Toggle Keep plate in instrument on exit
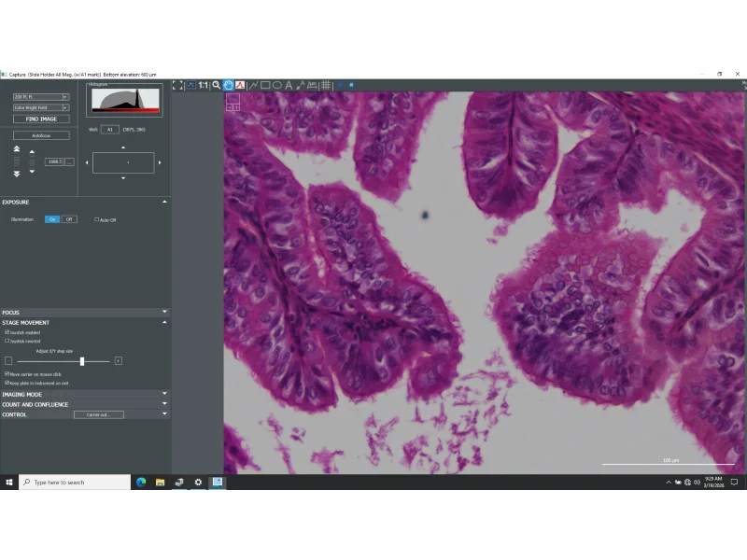Image resolution: width=747 pixels, height=560 pixels. tap(7, 383)
